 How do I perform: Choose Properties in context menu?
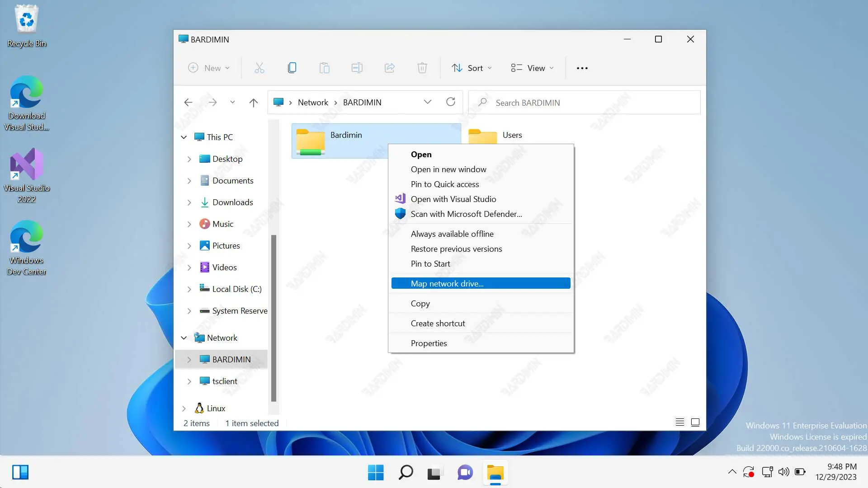pos(481,343)
